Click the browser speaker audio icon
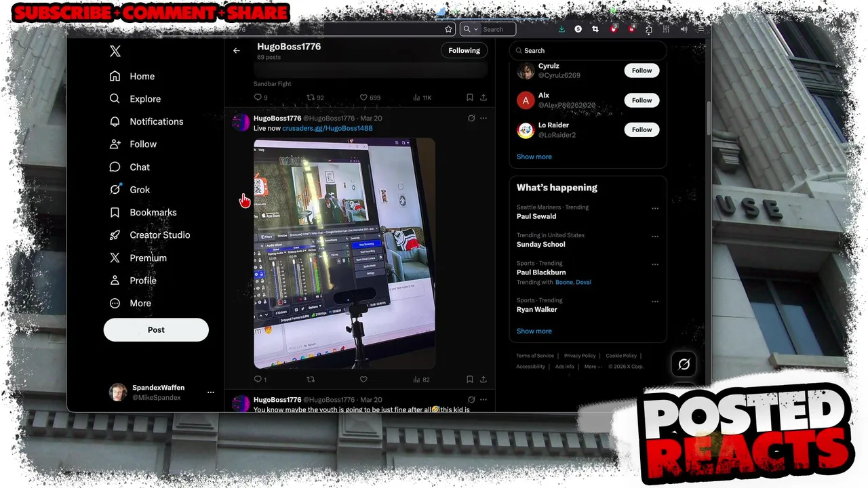 click(684, 29)
